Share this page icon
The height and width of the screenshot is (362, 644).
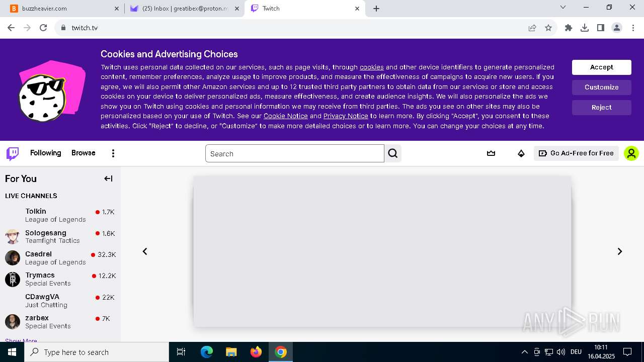(x=532, y=28)
